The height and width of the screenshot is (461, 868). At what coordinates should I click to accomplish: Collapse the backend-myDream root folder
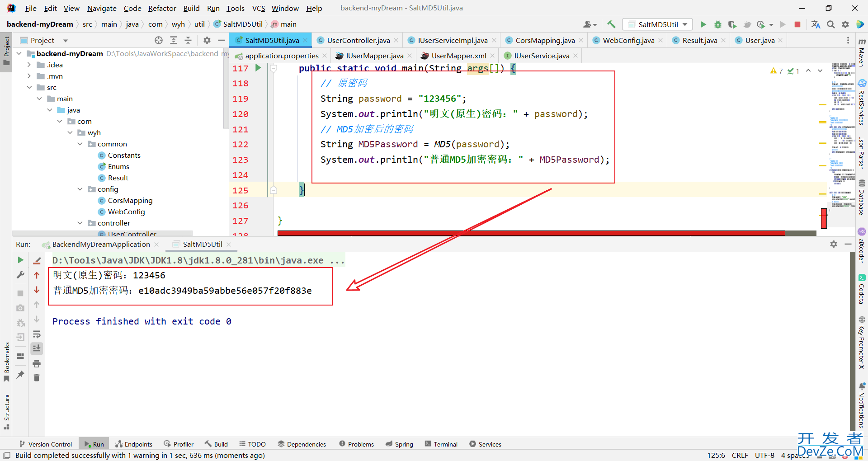click(x=19, y=53)
